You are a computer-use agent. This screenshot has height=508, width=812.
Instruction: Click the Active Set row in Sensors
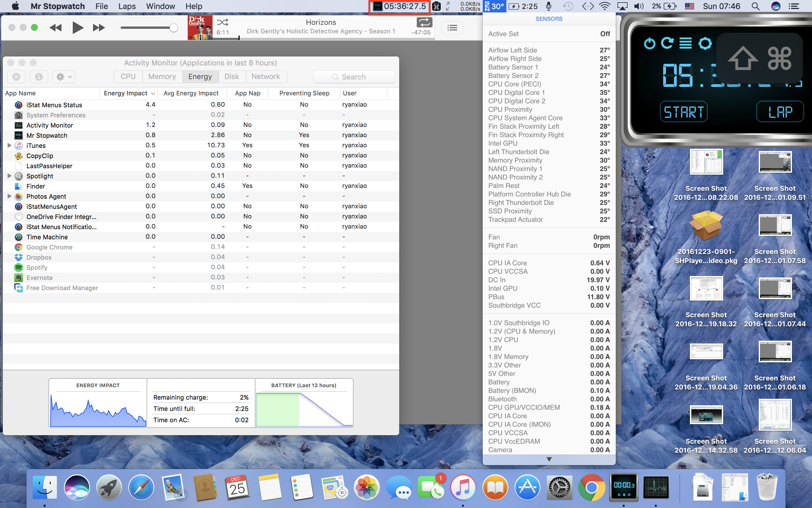[x=549, y=34]
